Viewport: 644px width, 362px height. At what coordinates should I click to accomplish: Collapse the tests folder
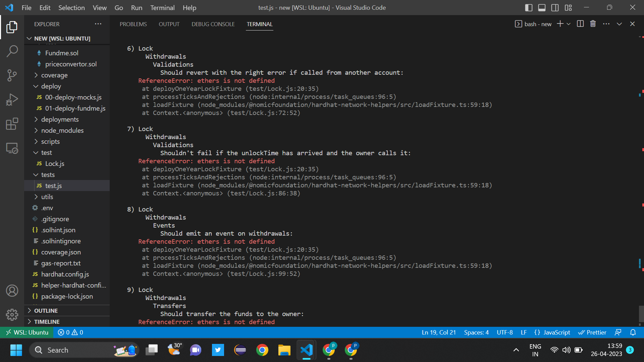point(48,175)
